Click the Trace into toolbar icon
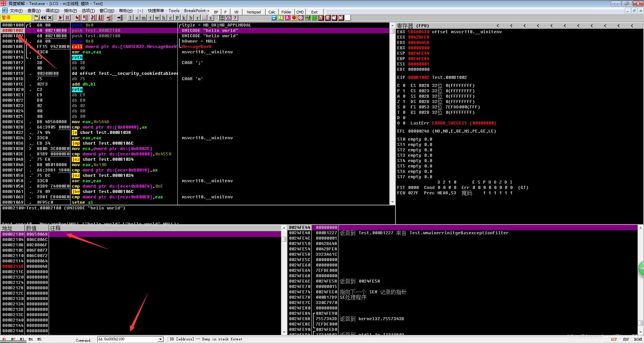Image resolution: width=644 pixels, height=343 pixels. pos(93,18)
